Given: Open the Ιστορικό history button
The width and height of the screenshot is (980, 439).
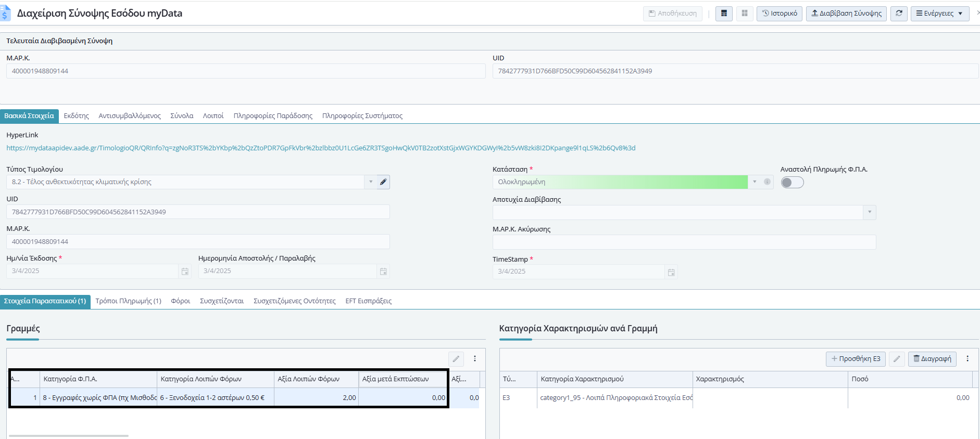Looking at the screenshot, I should click(x=780, y=14).
